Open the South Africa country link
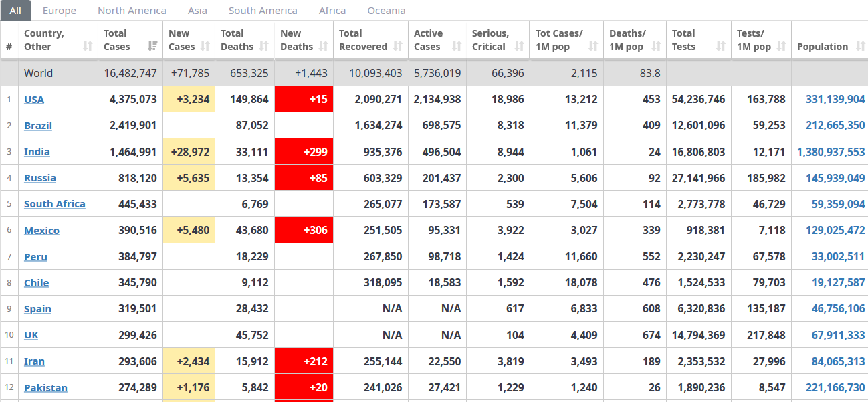Image resolution: width=868 pixels, height=402 pixels. pos(55,204)
